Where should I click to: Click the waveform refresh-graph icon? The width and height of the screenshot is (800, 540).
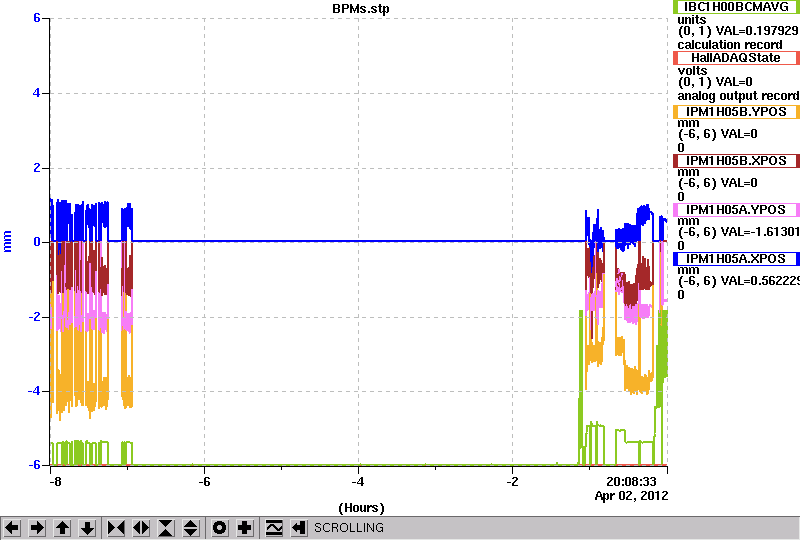point(274,528)
